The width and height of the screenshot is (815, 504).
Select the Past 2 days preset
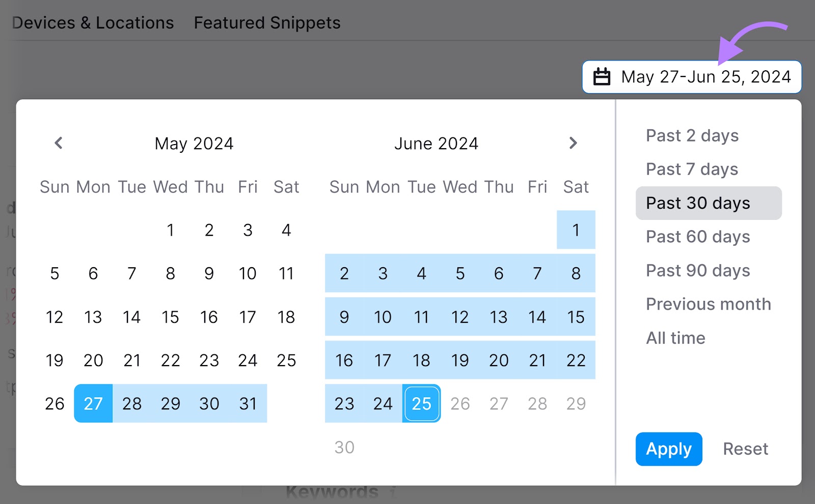click(x=691, y=135)
